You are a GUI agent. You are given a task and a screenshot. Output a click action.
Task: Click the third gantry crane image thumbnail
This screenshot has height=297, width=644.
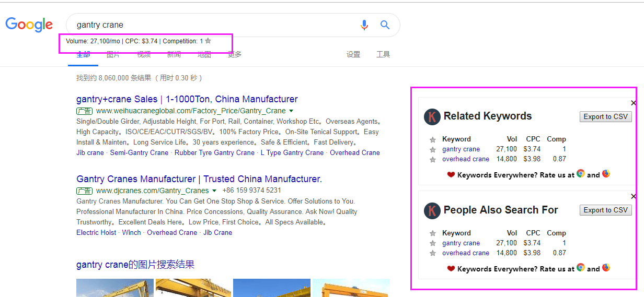pos(272,288)
